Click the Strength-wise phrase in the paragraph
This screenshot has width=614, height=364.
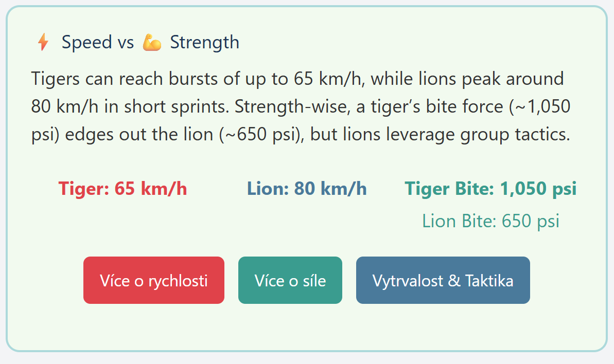pos(292,107)
